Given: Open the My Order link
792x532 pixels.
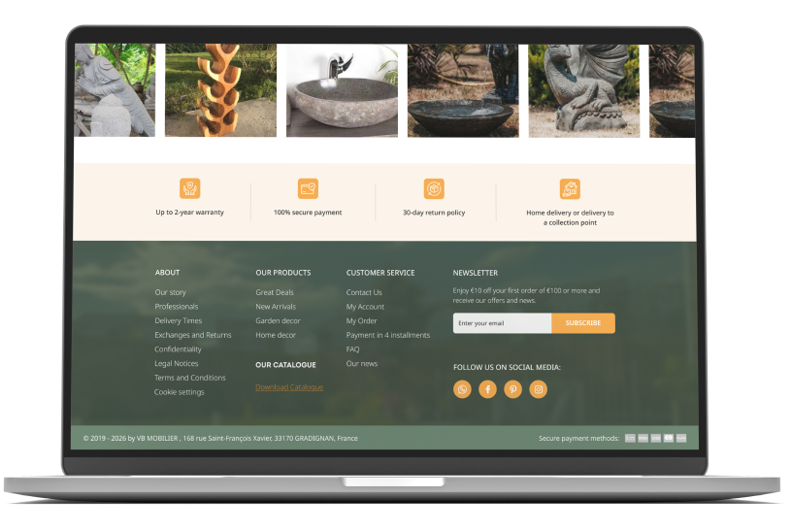Looking at the screenshot, I should click(x=362, y=320).
